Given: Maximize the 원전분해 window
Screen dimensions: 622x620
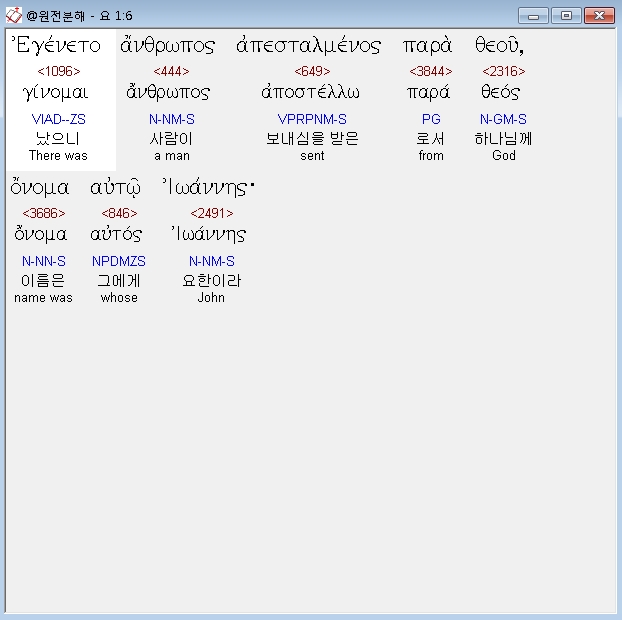Looking at the screenshot, I should click(x=566, y=16).
